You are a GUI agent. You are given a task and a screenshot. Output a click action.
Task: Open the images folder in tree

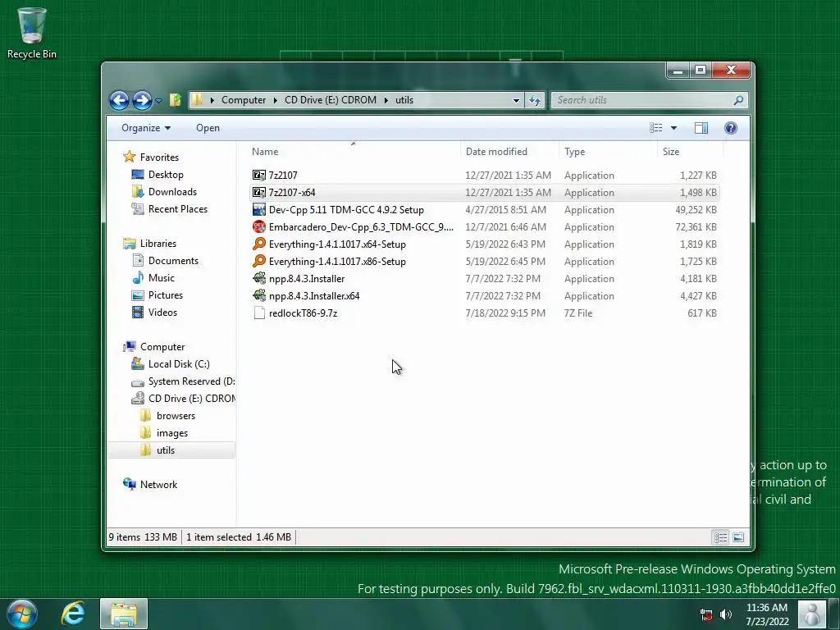point(172,433)
